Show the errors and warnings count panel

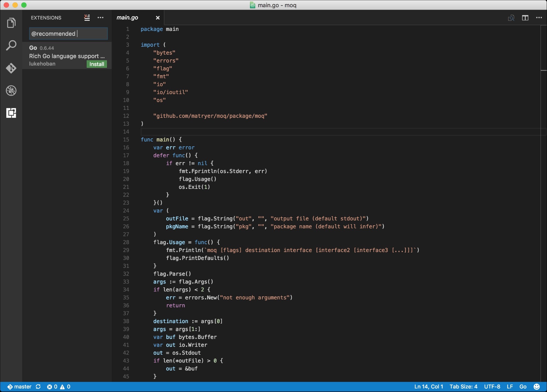59,387
